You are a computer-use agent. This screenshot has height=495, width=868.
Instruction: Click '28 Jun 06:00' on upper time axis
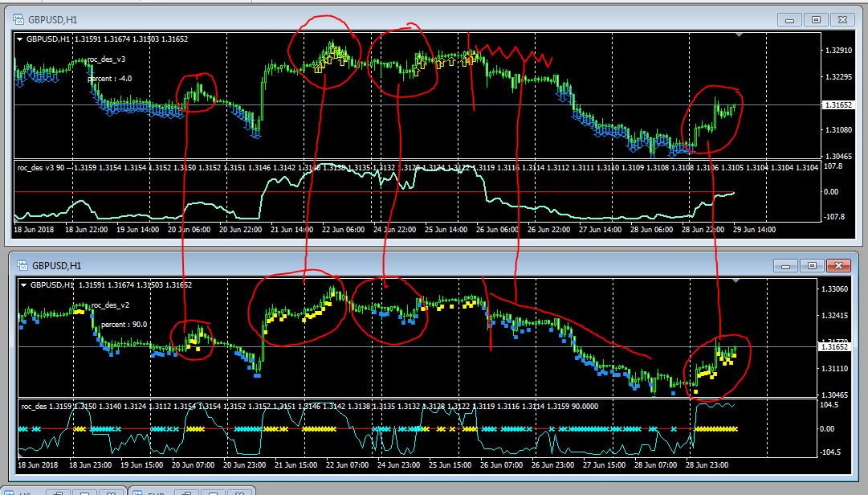coord(651,229)
